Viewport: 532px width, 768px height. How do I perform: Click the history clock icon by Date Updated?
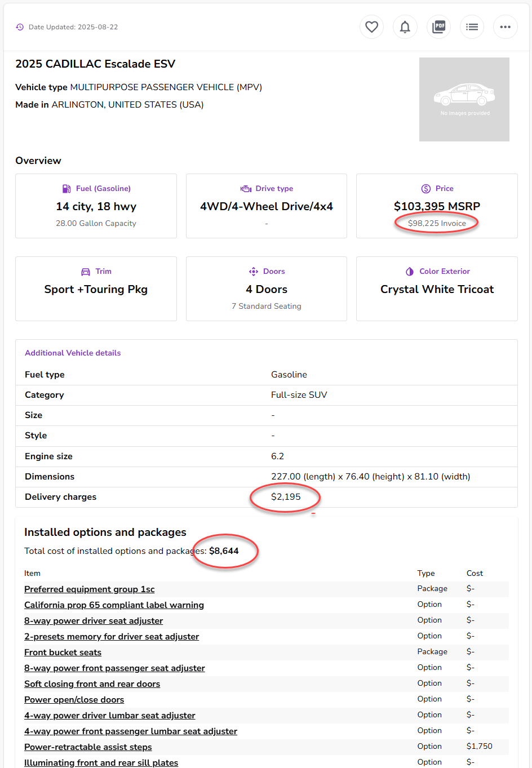tap(20, 27)
